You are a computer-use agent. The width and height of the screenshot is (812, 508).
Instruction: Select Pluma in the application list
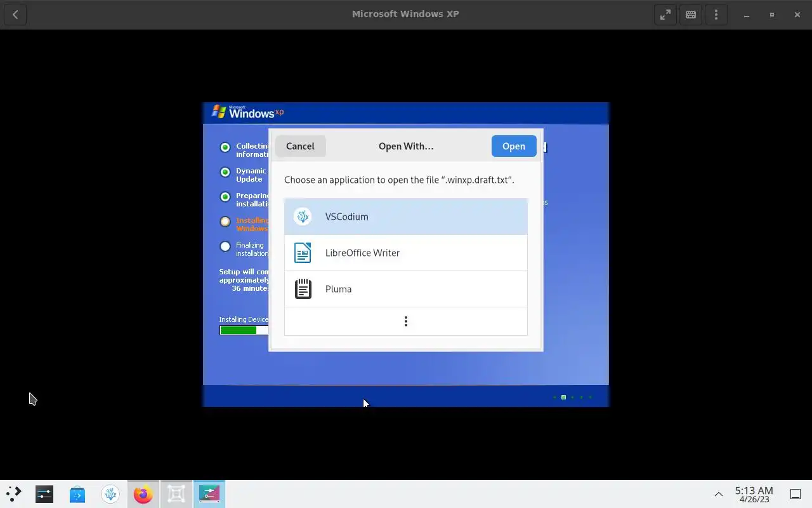click(406, 289)
